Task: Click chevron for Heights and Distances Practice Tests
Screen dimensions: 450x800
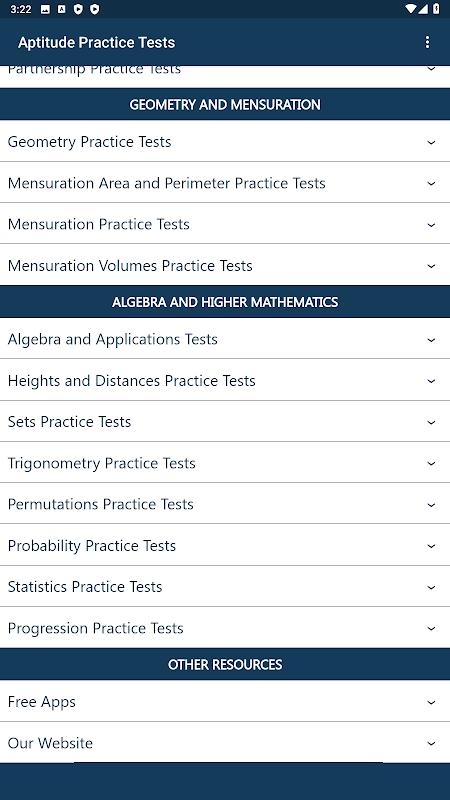Action: pyautogui.click(x=431, y=381)
